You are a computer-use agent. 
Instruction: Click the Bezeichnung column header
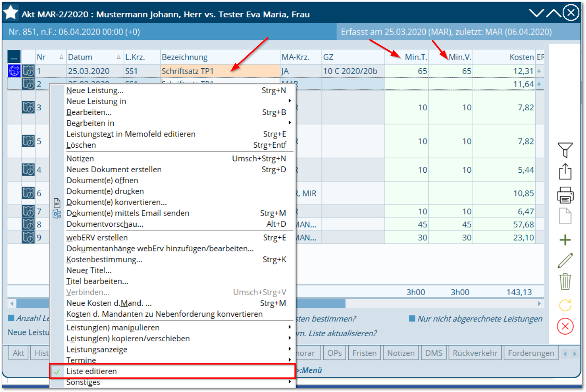click(220, 57)
